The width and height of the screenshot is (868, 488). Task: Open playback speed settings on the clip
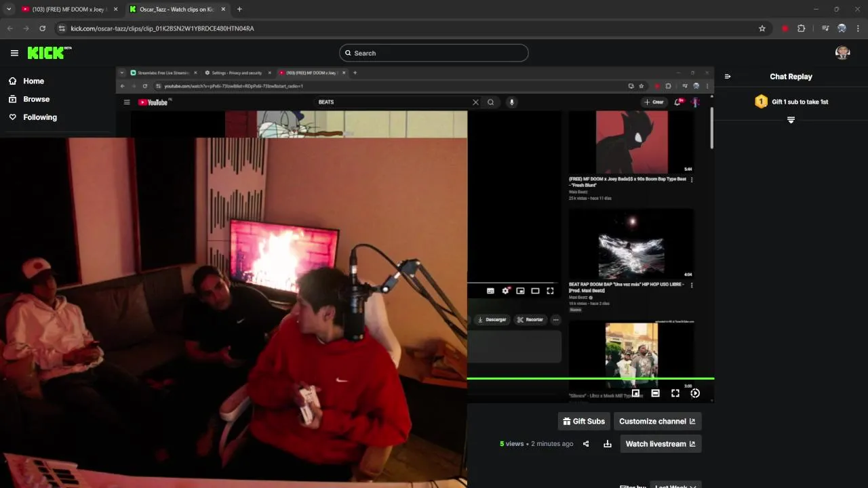click(x=695, y=393)
